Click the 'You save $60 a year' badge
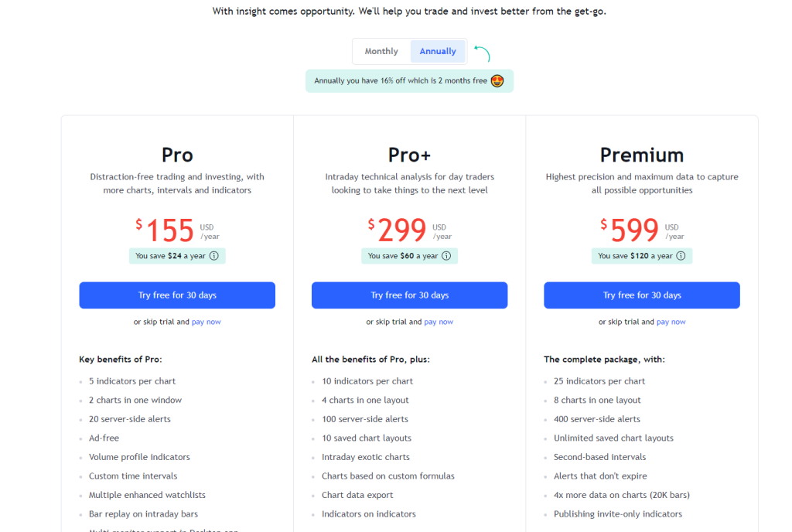Image resolution: width=792 pixels, height=532 pixels. point(410,256)
